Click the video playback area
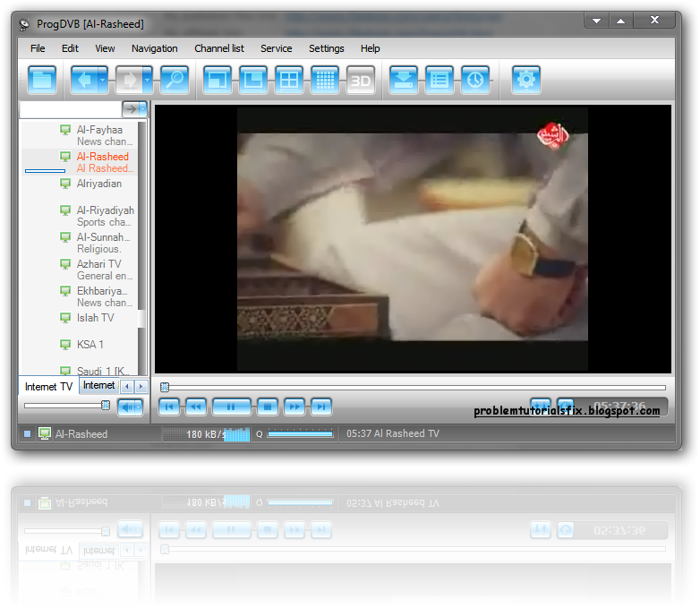The image size is (700, 608). pos(413,239)
